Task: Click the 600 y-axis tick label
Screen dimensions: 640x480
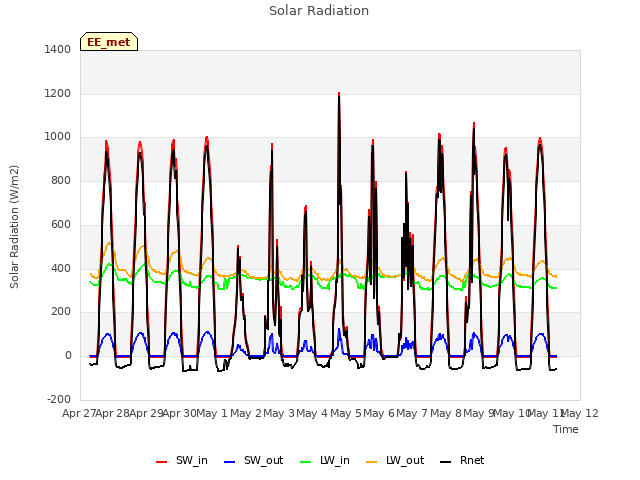Action: 61,224
